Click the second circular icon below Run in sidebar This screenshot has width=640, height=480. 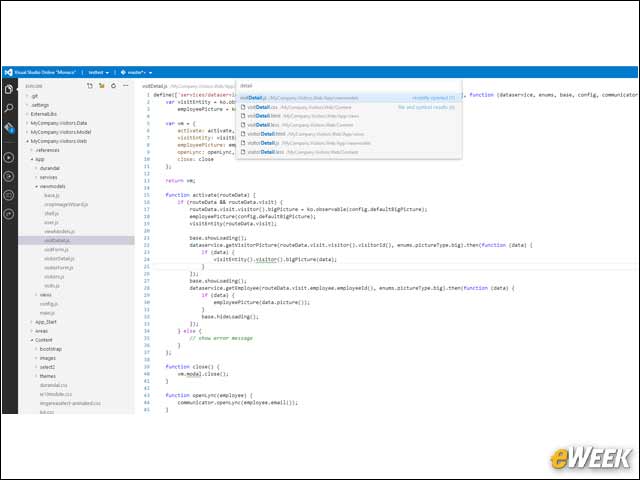point(9,176)
